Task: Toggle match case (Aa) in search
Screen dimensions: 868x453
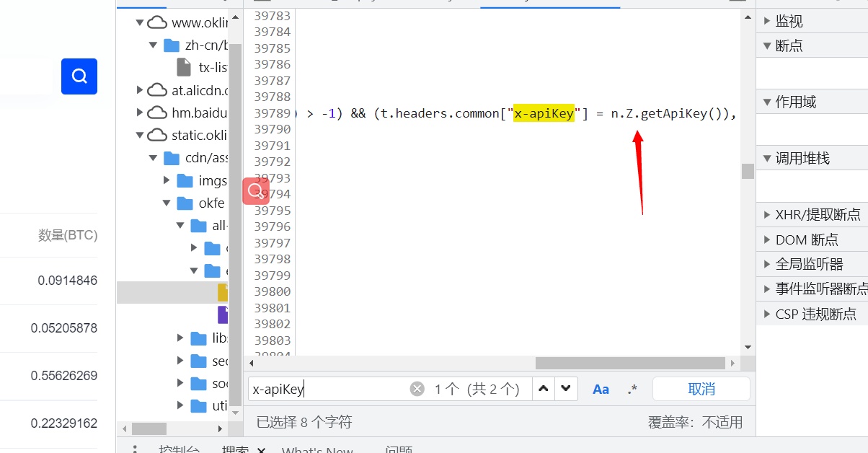Action: click(601, 389)
